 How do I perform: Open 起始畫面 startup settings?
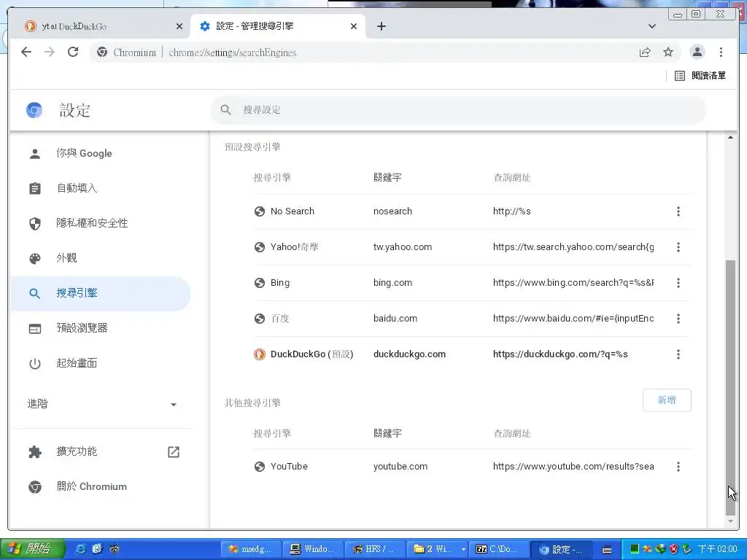101,363
